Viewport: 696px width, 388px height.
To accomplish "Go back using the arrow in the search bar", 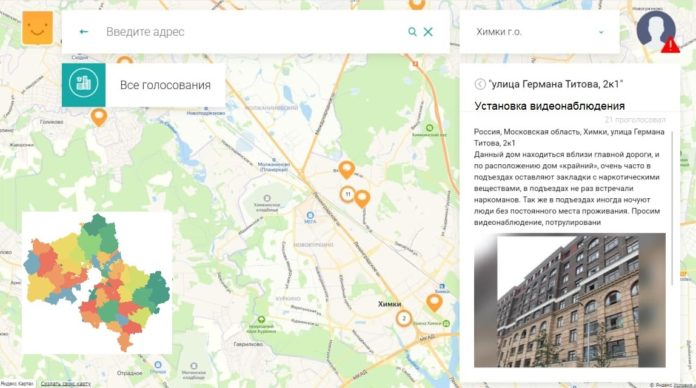I will 83,32.
